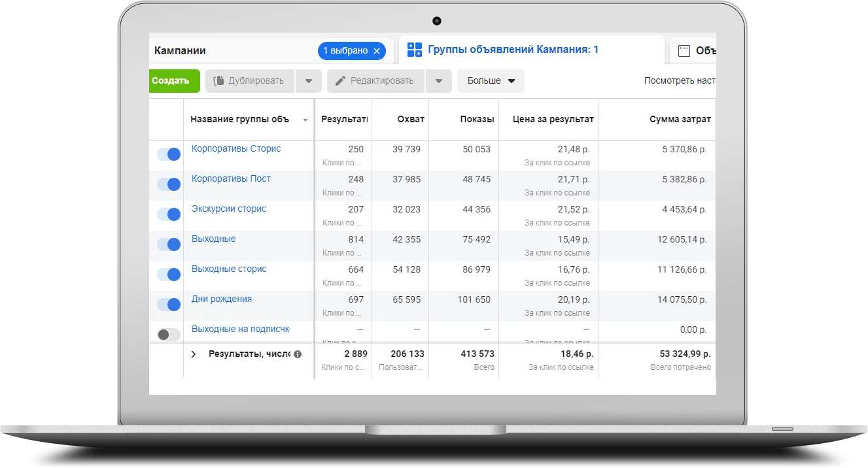Disable the Экскурсии сторис ad set
The height and width of the screenshot is (468, 868).
pyautogui.click(x=168, y=214)
